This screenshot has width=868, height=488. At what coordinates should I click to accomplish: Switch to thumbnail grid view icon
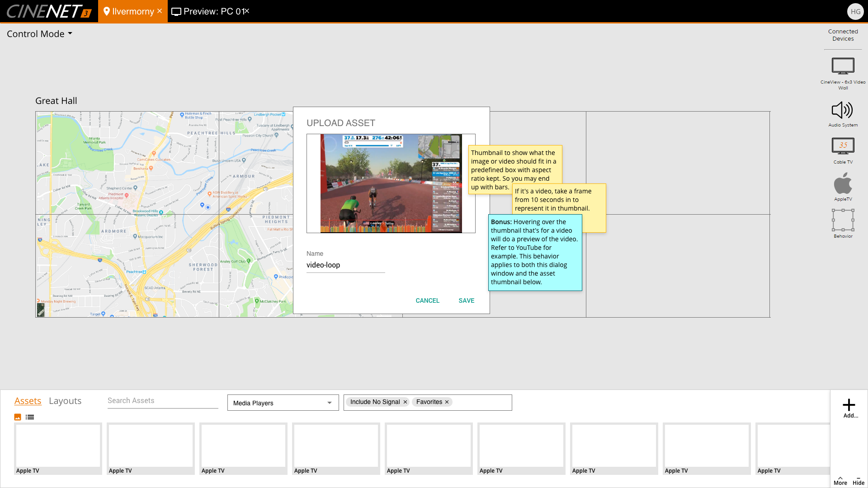pos(18,417)
